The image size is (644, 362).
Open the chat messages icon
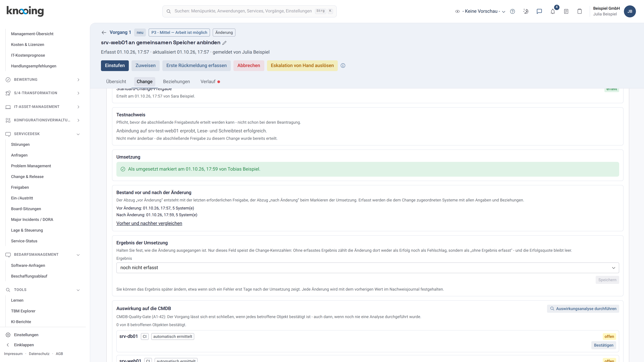[539, 11]
